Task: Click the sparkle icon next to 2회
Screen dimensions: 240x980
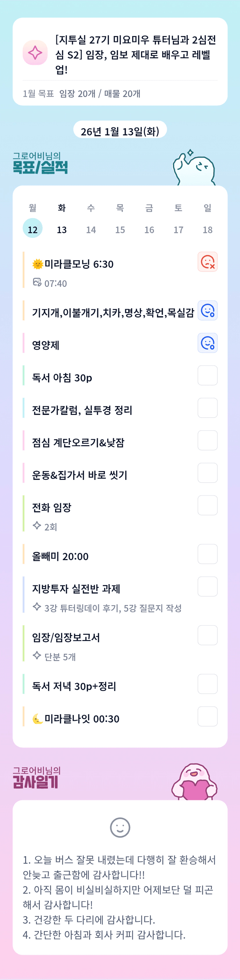Action: [x=37, y=526]
